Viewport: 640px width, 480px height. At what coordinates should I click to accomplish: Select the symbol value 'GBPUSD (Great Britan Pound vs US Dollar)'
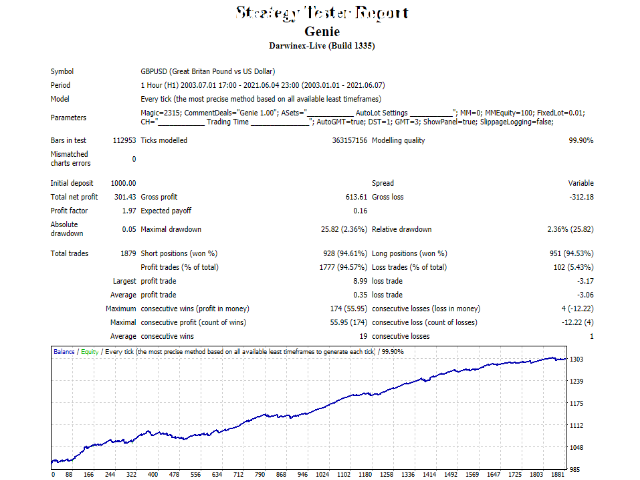point(208,71)
